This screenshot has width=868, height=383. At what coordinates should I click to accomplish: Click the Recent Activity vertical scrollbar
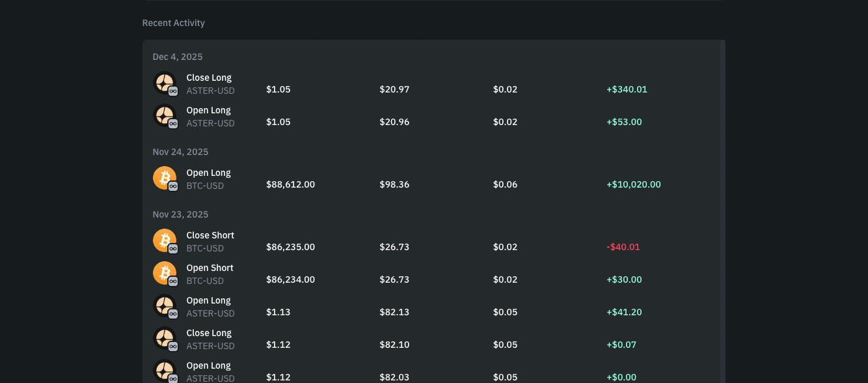[723, 212]
